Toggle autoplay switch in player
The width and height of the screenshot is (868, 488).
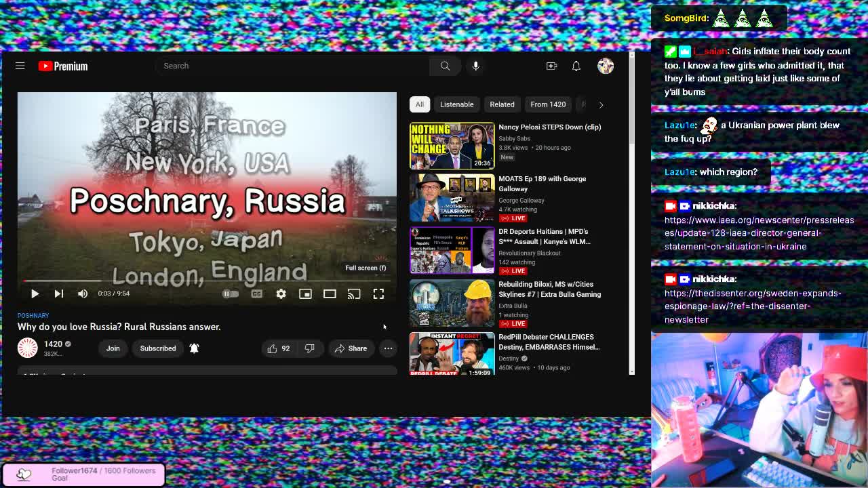pyautogui.click(x=231, y=293)
